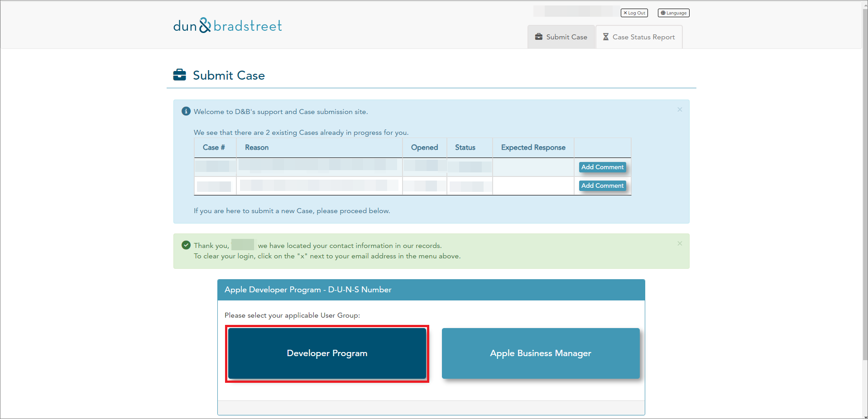The width and height of the screenshot is (868, 419).
Task: Click the Apple Developer Program panel header
Action: coord(431,290)
